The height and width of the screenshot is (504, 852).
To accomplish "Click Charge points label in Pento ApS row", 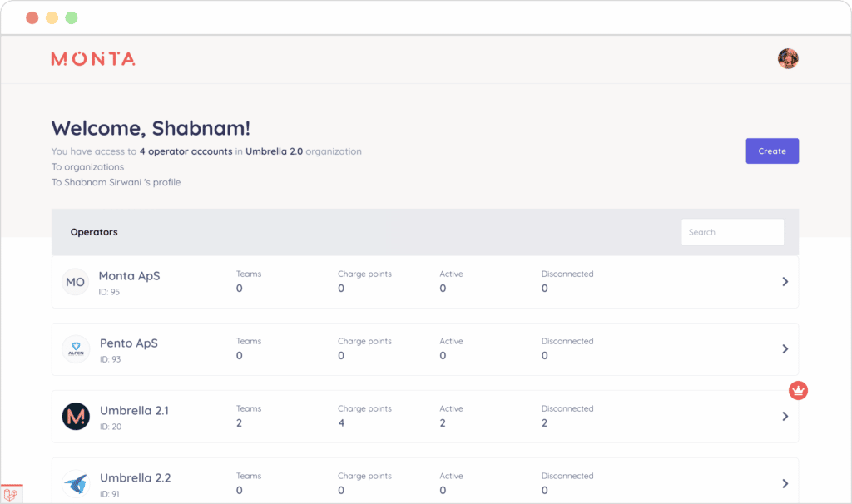I will [364, 341].
